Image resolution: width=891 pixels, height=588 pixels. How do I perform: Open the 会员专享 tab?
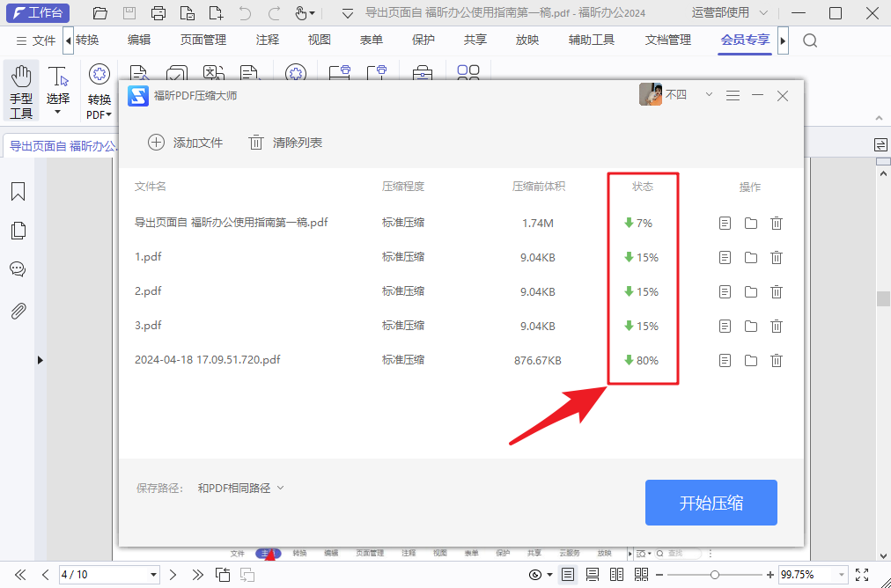744,40
